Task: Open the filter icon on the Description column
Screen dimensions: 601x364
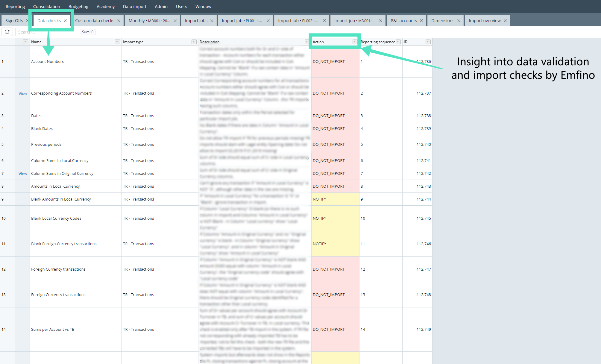Action: tap(306, 42)
